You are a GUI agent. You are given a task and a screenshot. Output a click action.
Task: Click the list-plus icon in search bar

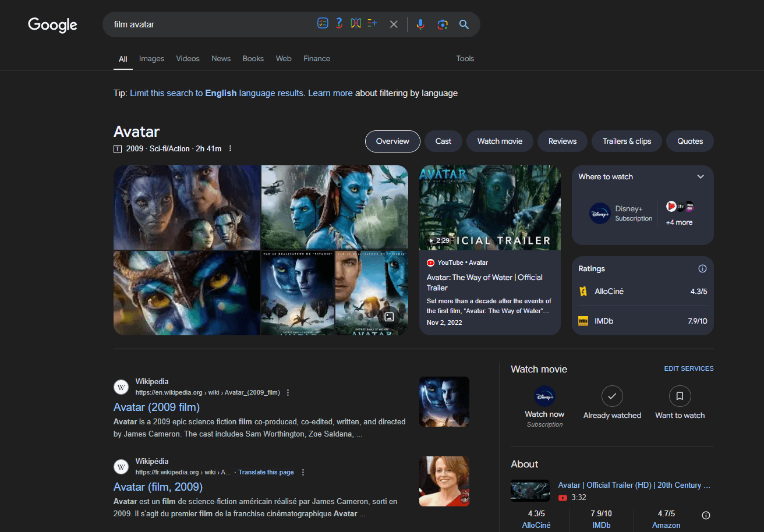coord(372,23)
